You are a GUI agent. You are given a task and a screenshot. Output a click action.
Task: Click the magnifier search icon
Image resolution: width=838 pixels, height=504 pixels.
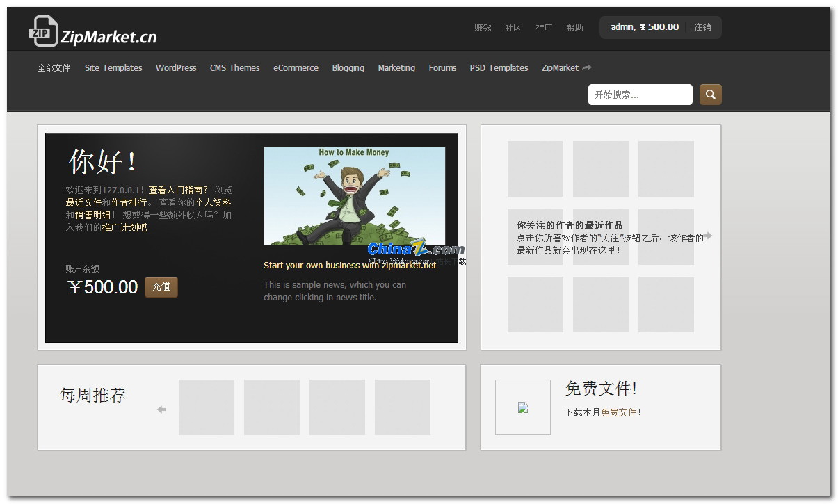tap(709, 94)
